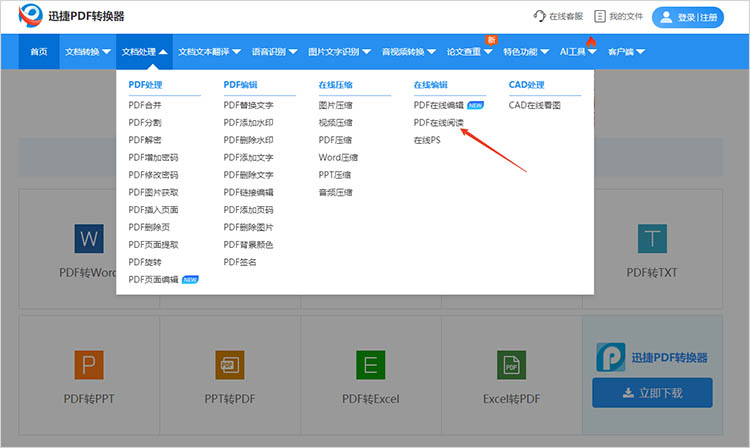Select PDF压缩 menu entry
Viewport: 750px width, 448px height.
tap(335, 140)
